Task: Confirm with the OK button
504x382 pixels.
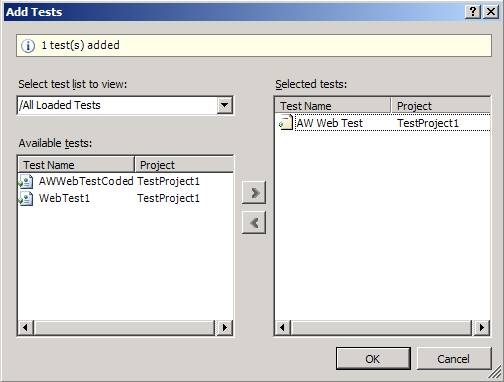Action: 373,359
